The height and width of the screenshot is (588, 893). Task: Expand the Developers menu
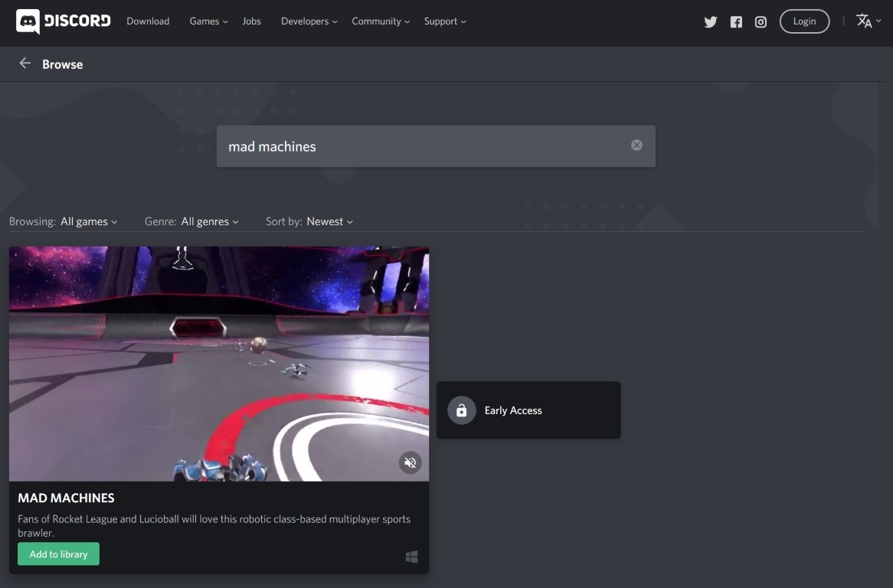pyautogui.click(x=309, y=21)
